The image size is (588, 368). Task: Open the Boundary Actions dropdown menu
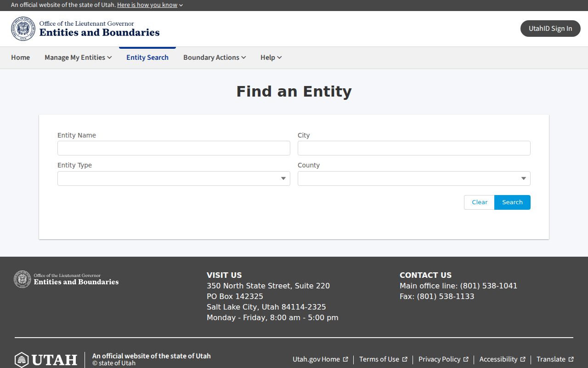click(215, 57)
